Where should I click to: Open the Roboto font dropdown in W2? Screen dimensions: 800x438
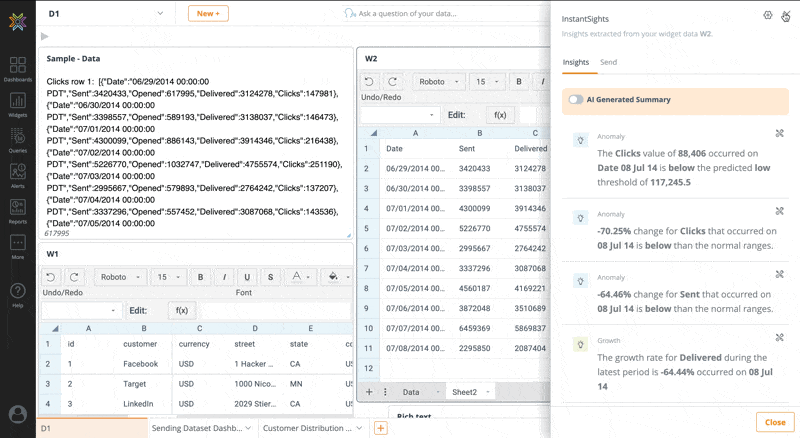(x=439, y=82)
